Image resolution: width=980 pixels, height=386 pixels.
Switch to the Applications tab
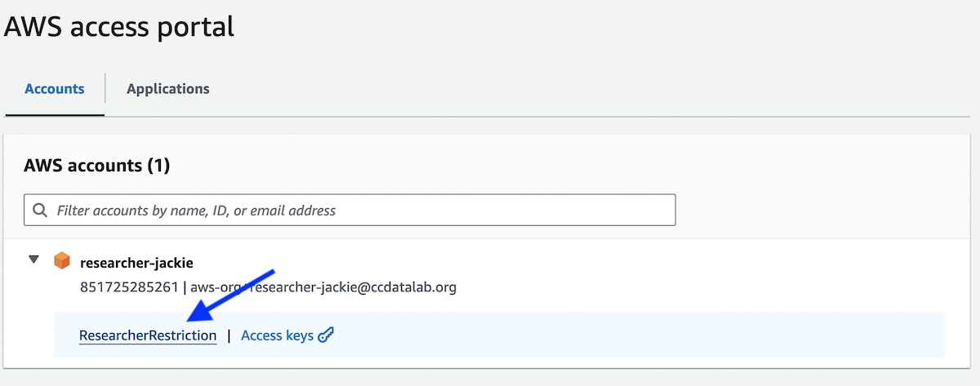pos(168,89)
